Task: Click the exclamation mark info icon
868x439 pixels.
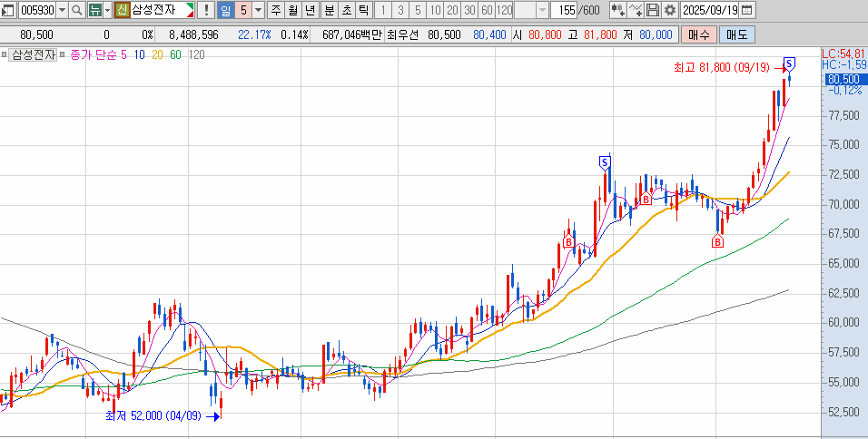Action: click(206, 10)
